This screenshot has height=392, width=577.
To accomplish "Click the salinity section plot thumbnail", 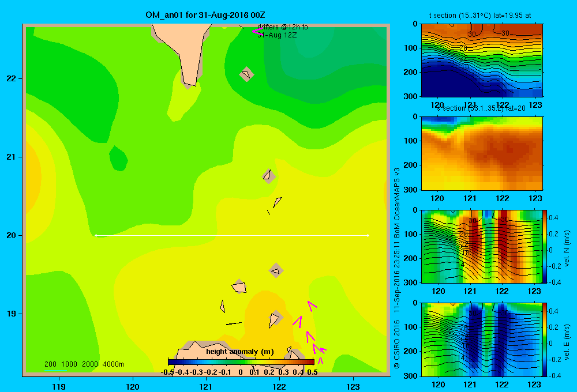I will 482,153.
